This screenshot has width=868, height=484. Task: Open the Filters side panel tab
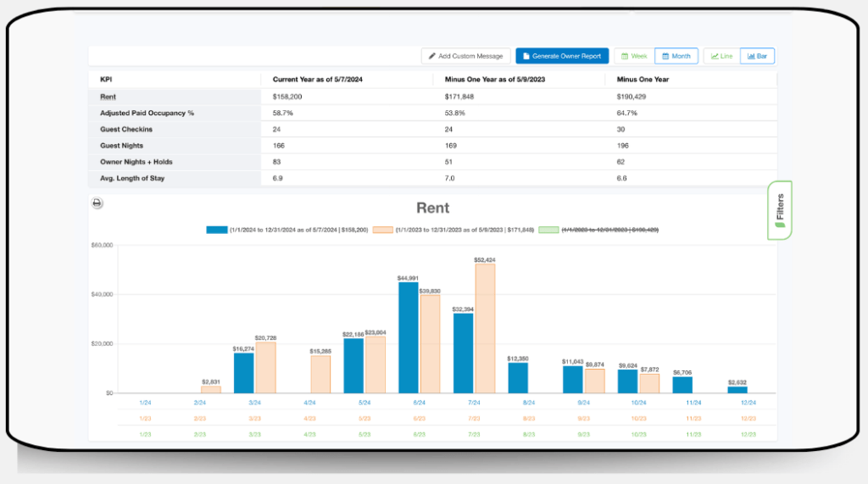pos(779,209)
